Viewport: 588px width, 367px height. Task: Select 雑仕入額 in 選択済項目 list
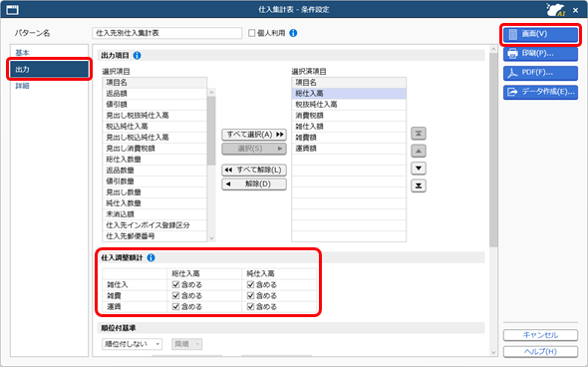[x=349, y=126]
